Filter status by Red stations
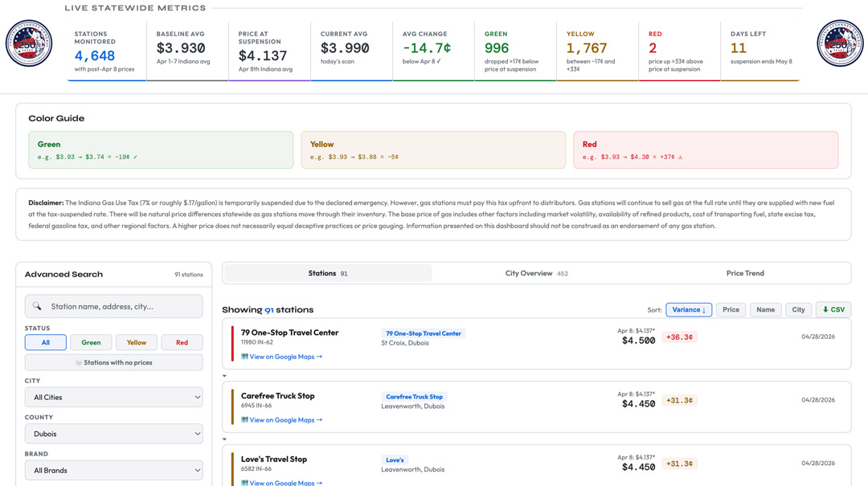This screenshot has width=868, height=486. tap(182, 342)
